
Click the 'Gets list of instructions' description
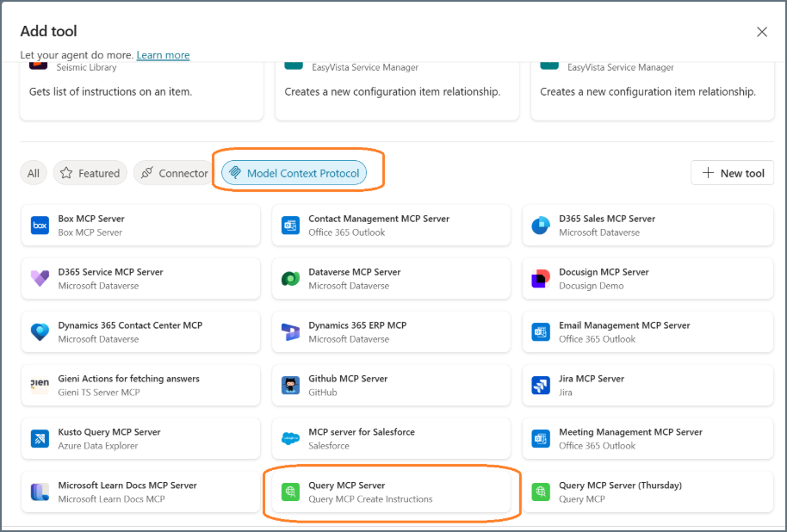click(110, 92)
